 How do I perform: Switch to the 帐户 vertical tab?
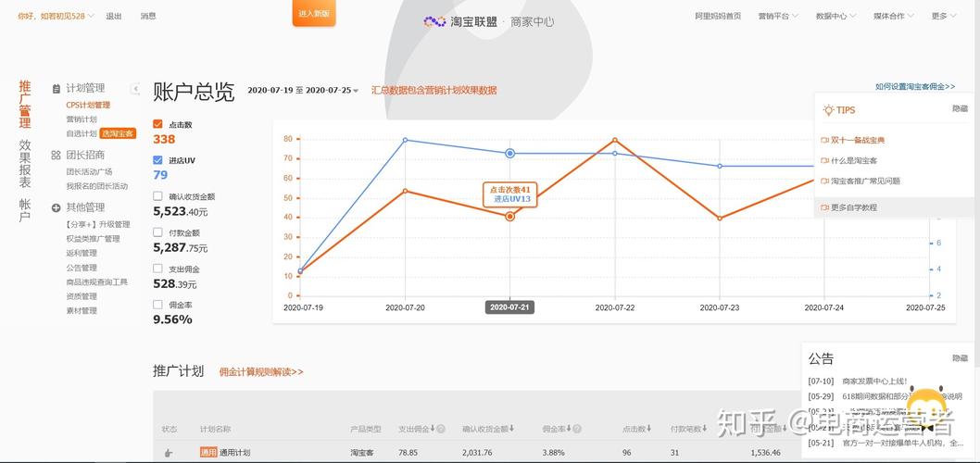[x=25, y=210]
